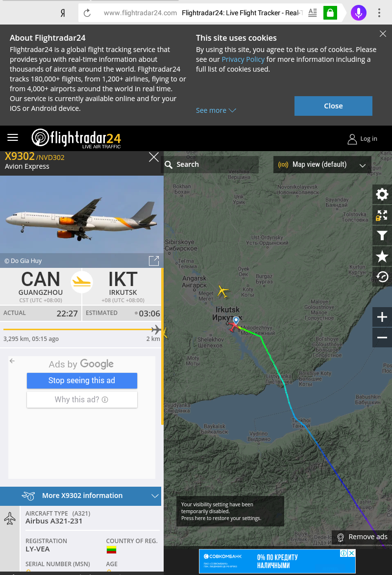Click Log in user account
The image size is (392, 575).
[362, 139]
